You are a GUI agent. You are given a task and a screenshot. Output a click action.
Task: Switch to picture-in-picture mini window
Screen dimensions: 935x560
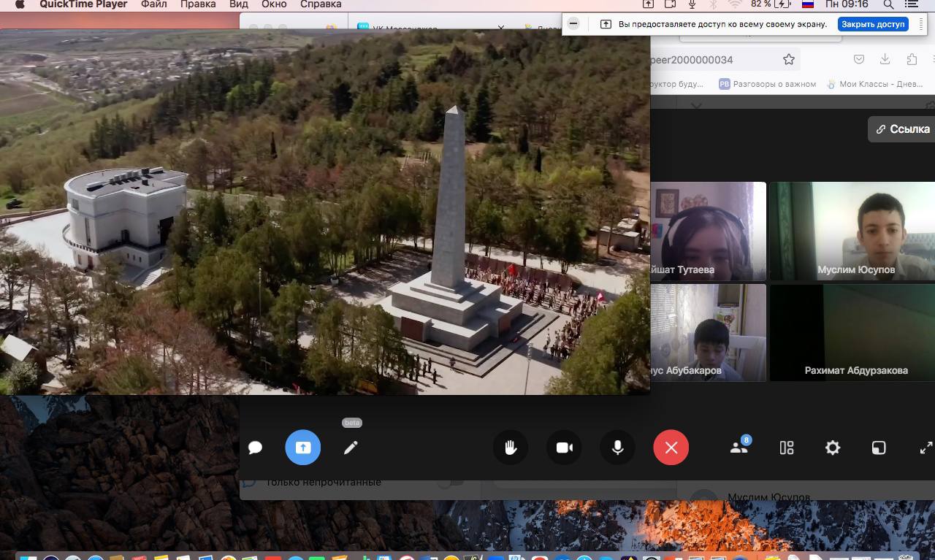pyautogui.click(x=879, y=448)
